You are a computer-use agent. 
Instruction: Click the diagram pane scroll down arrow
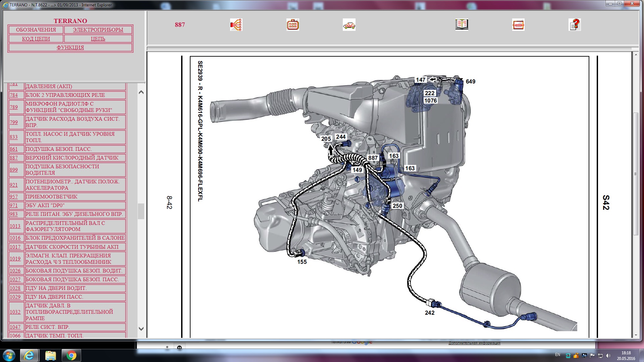click(x=636, y=335)
